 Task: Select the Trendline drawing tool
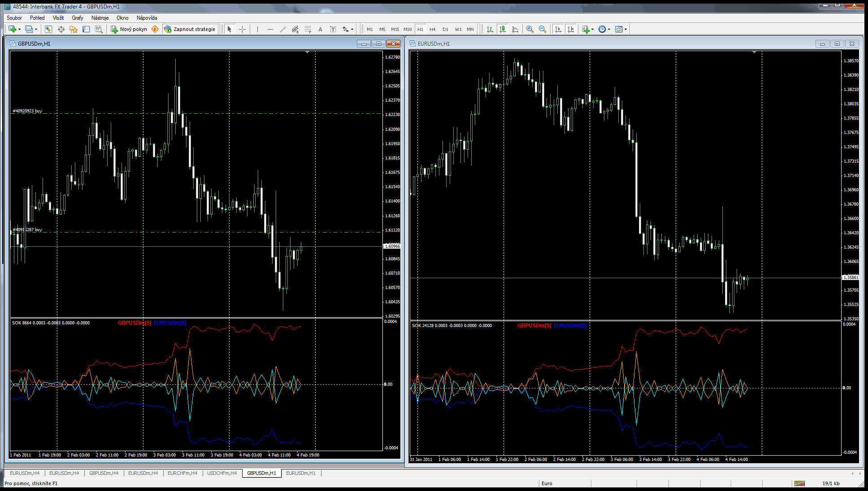[x=282, y=29]
